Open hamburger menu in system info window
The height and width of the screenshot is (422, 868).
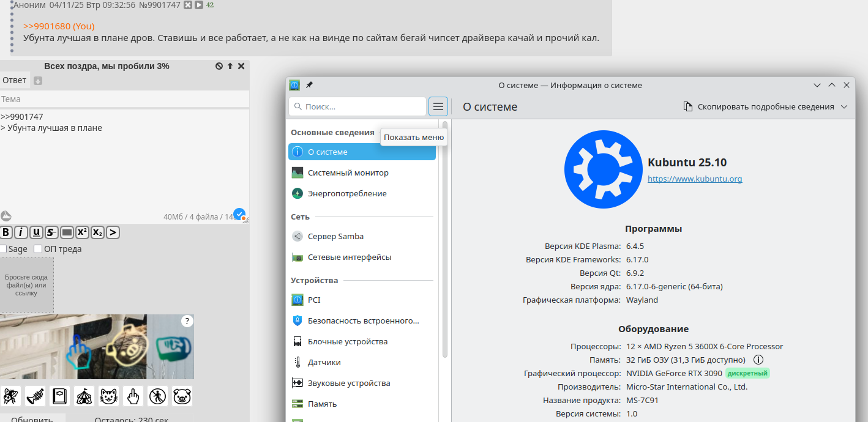pos(438,106)
